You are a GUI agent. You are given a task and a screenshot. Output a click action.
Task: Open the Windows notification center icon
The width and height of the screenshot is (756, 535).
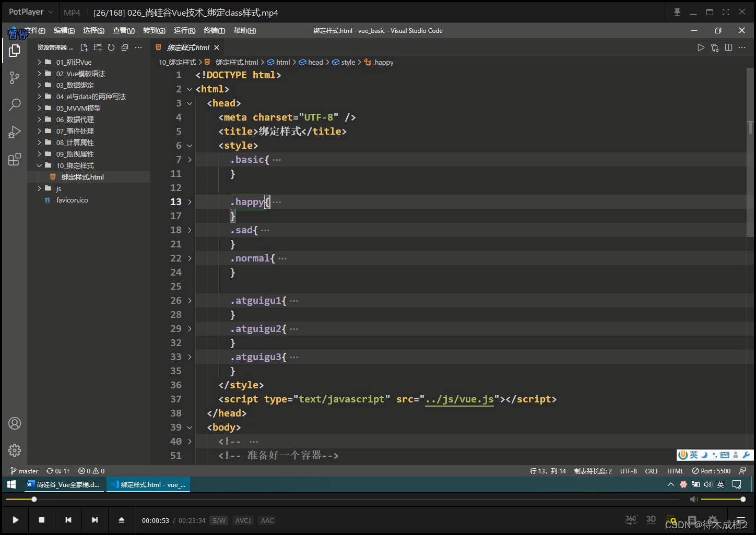pos(737,484)
